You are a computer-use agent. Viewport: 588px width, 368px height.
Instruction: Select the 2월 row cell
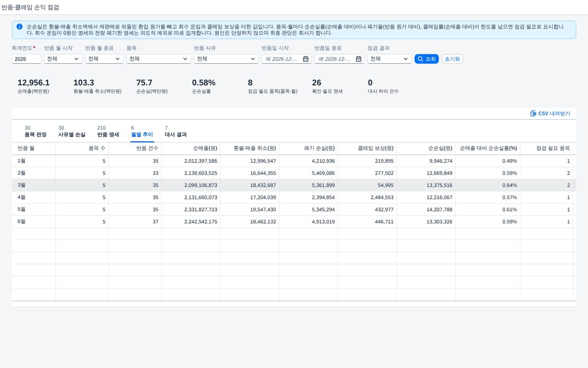(34, 173)
